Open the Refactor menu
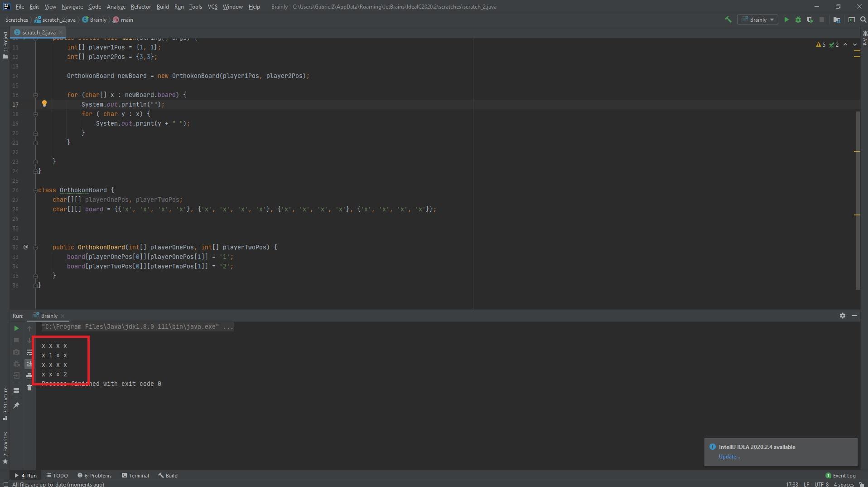This screenshot has height=487, width=868. tap(140, 7)
